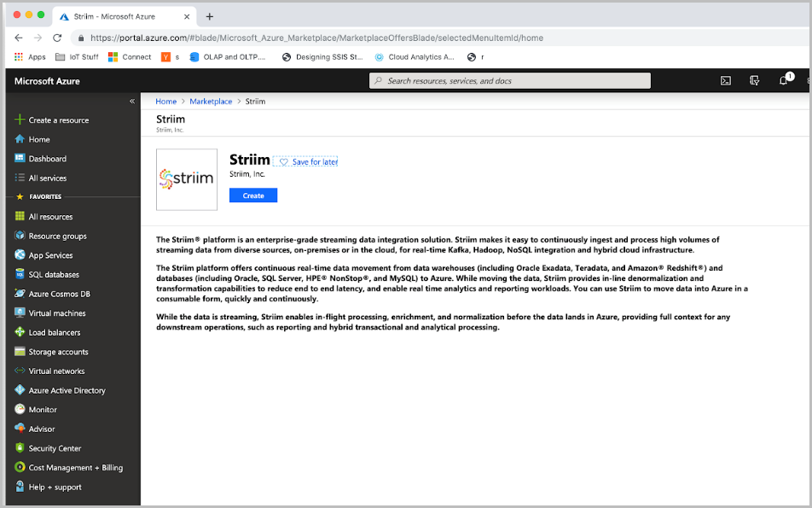Open Security Center from the sidebar

coord(55,447)
